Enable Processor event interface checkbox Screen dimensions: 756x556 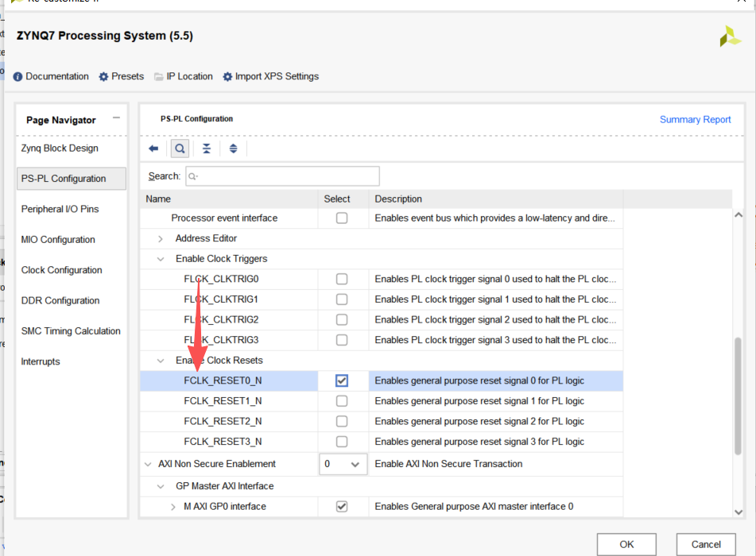point(342,218)
